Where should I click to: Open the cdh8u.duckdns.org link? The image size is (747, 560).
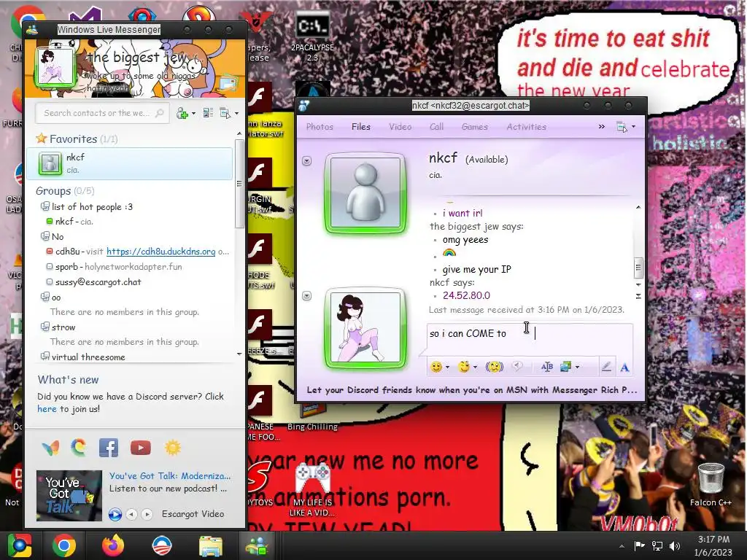click(x=161, y=252)
